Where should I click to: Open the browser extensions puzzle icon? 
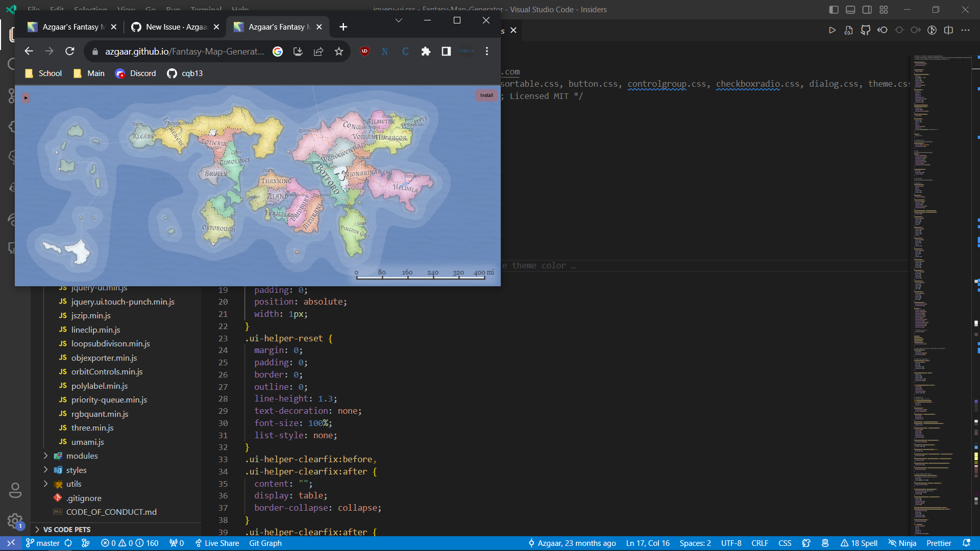[426, 51]
